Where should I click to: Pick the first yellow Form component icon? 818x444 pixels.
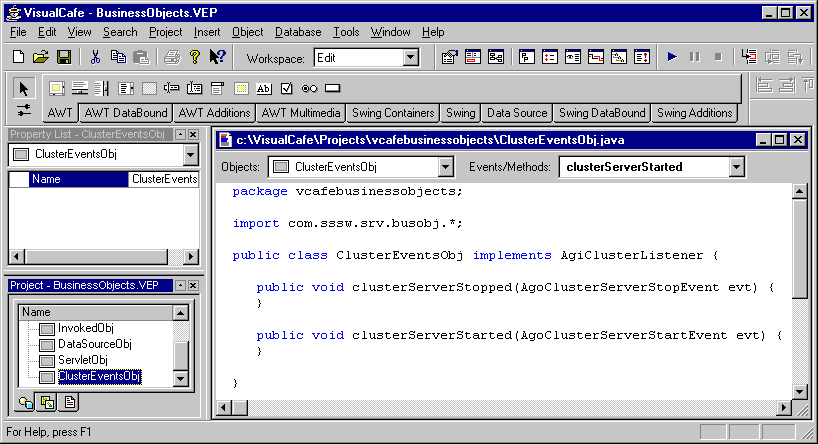click(x=56, y=89)
